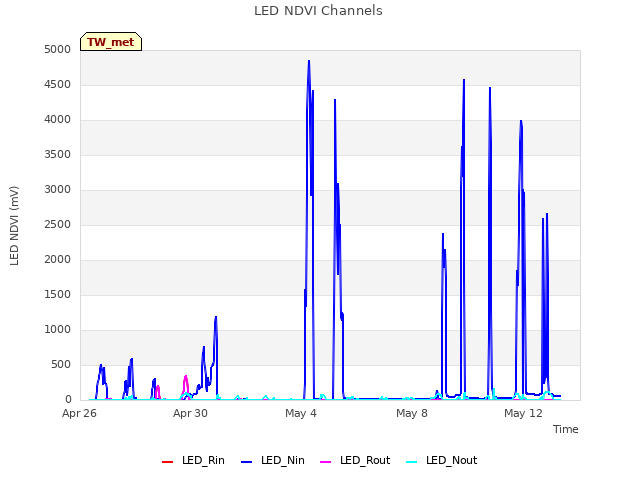The height and width of the screenshot is (480, 640).
Task: Click the red LED_Rin legend color marker
Action: (167, 462)
